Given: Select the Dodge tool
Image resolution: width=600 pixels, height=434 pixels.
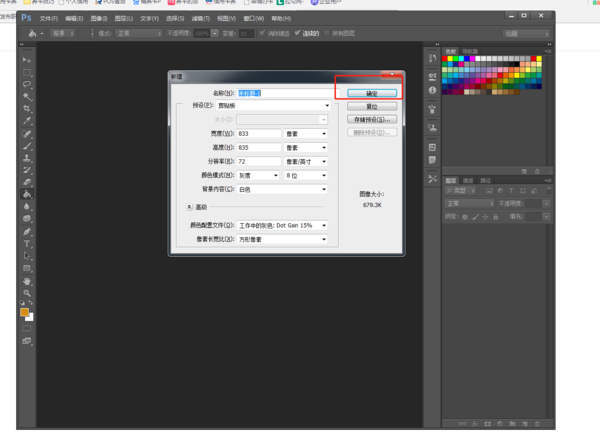Looking at the screenshot, I should click(x=27, y=219).
